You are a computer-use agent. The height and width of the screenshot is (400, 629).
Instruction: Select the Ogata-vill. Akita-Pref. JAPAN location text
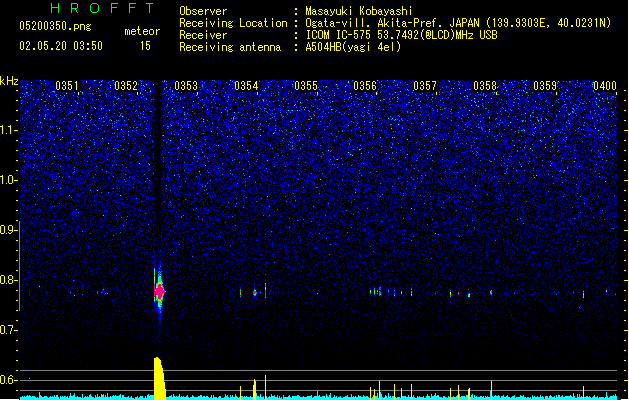pos(458,23)
